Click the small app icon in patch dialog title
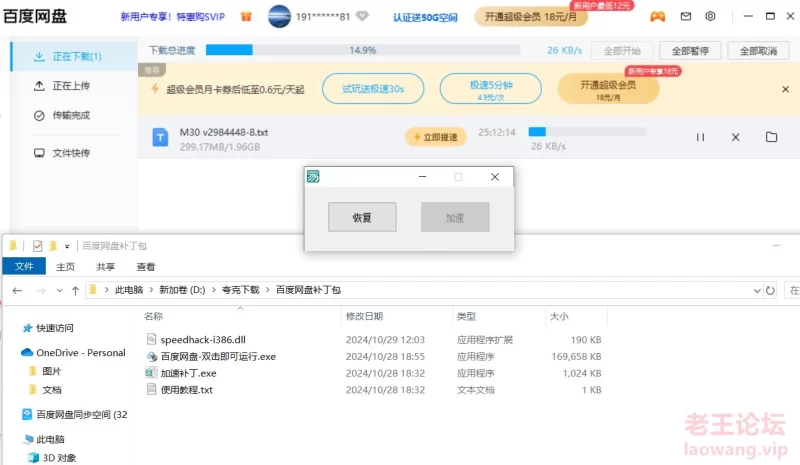Screen dimensions: 800x465 coord(313,177)
